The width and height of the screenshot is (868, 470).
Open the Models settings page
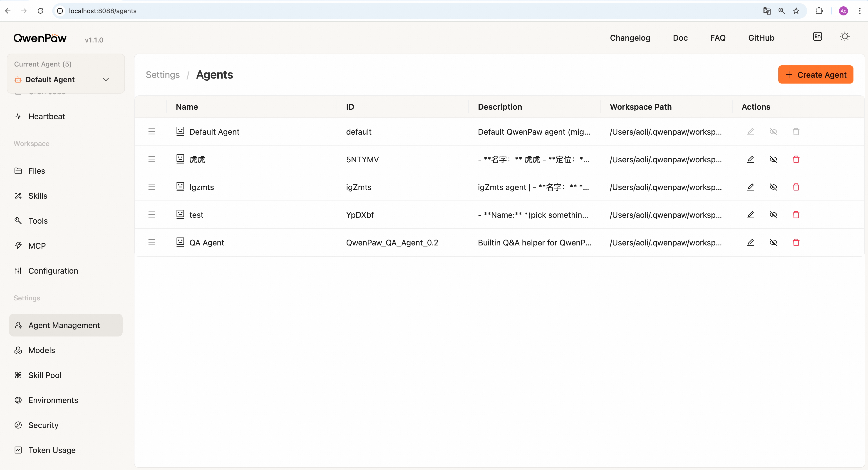tap(41, 350)
